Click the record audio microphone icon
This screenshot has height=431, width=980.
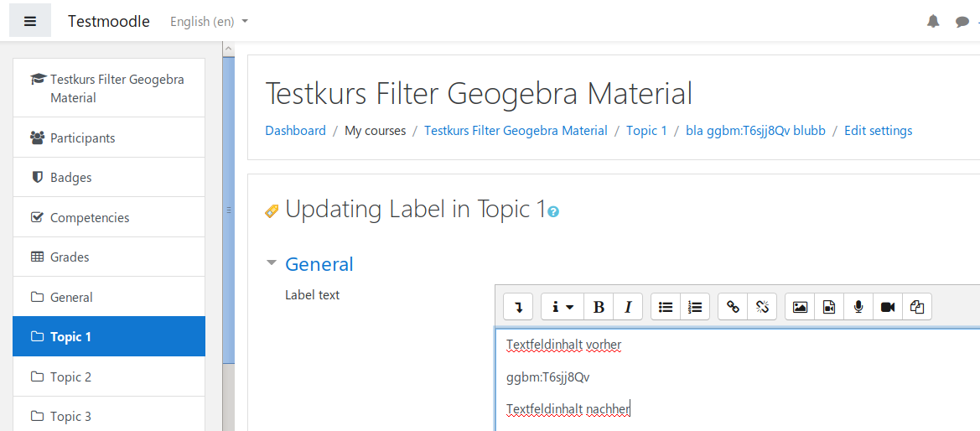click(858, 307)
